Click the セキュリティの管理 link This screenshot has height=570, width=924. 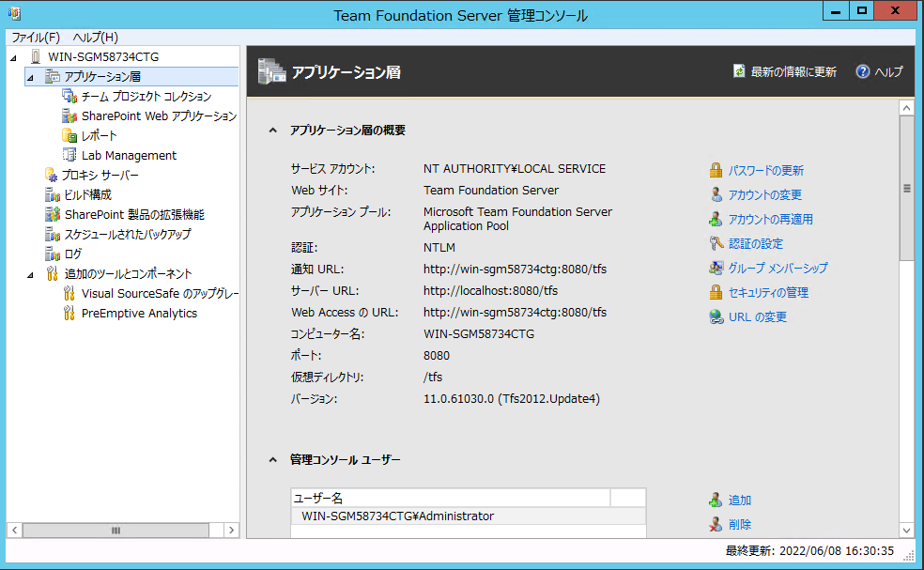tap(768, 292)
